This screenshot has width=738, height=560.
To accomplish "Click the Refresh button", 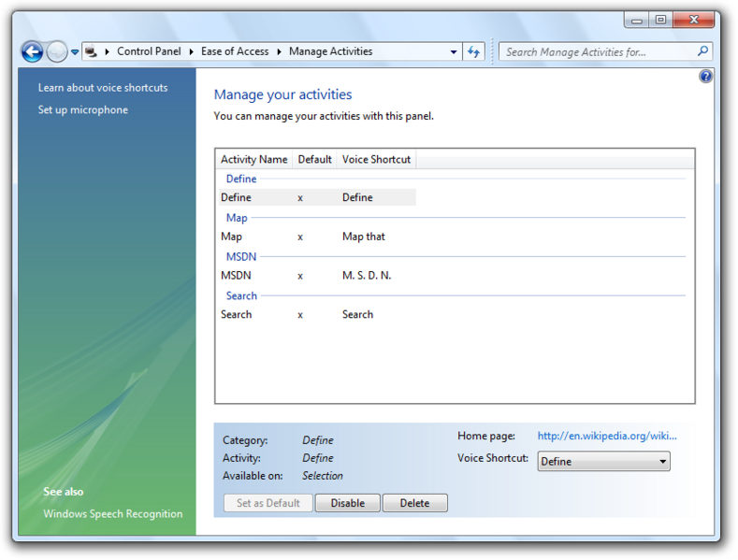I will tap(473, 51).
